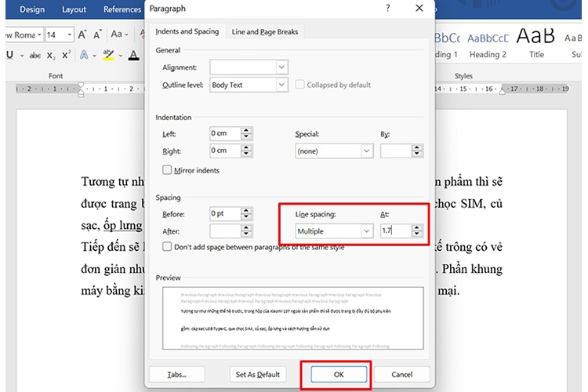
Task: Decrease Before spacing with down arrow
Action: pyautogui.click(x=246, y=217)
